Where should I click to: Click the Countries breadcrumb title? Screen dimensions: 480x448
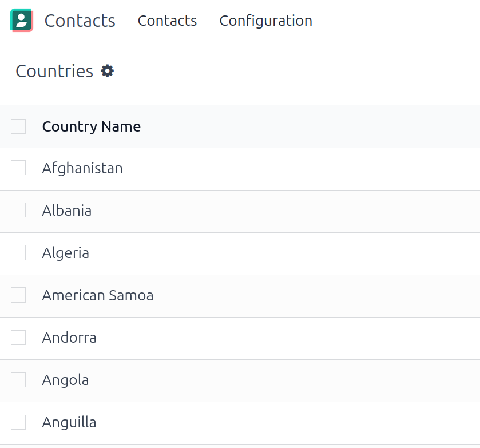click(x=54, y=71)
